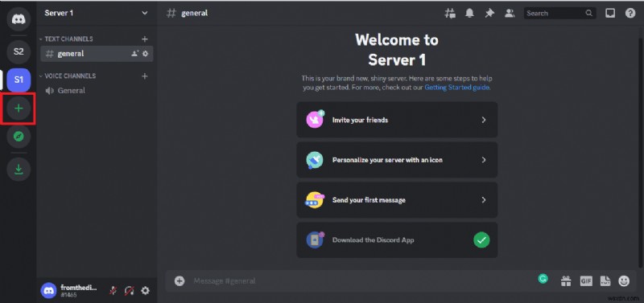The image size is (644, 303).
Task: Select Personalize your server with an icon
Action: click(397, 160)
